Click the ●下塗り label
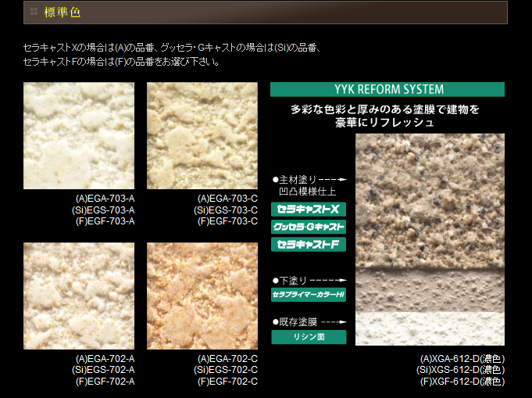The height and width of the screenshot is (398, 532). [x=289, y=281]
